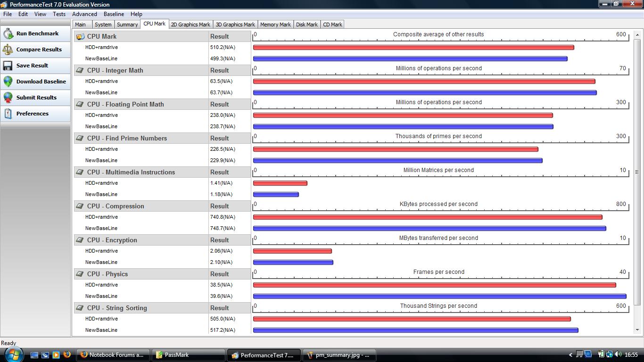
Task: Click the icon beside CPU - Find Prime Numbers
Action: coord(80,138)
